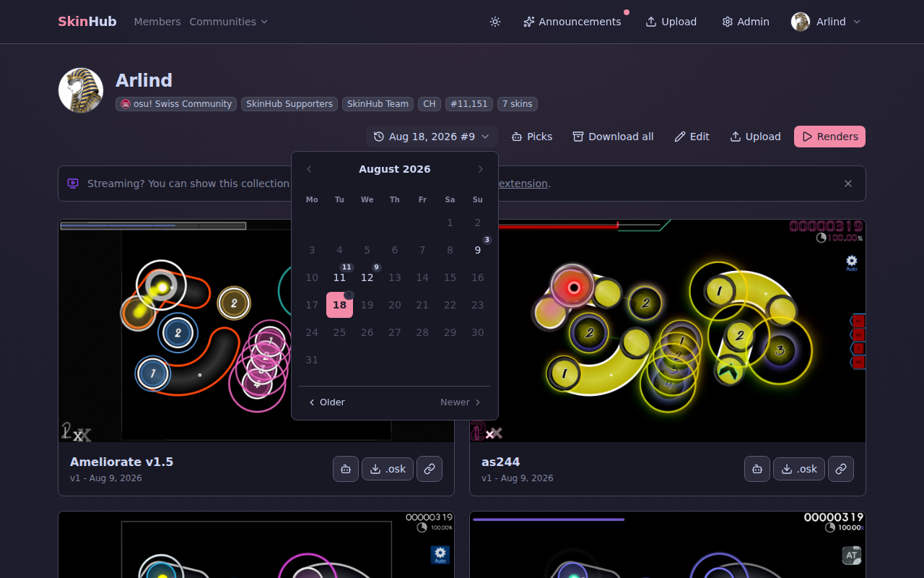
Task: Toggle the light/dark theme sun icon
Action: coord(495,22)
